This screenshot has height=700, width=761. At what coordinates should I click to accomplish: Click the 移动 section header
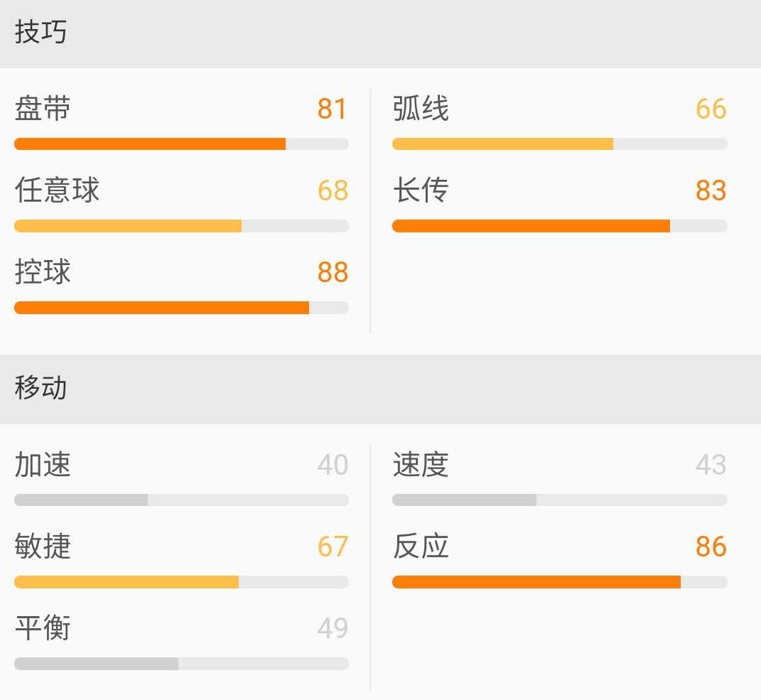[x=41, y=388]
